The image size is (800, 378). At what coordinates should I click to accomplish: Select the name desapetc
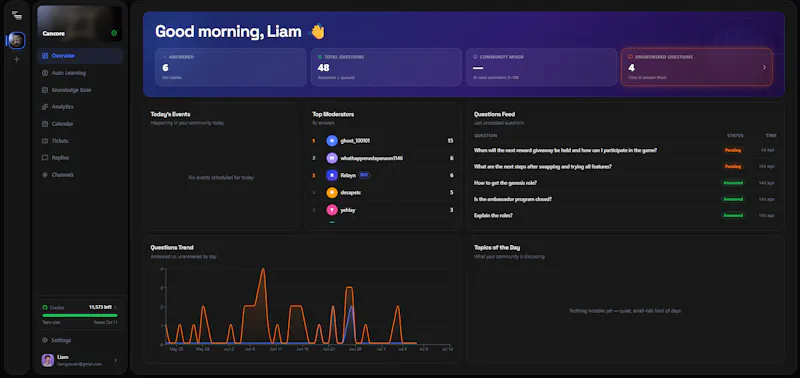pyautogui.click(x=351, y=192)
